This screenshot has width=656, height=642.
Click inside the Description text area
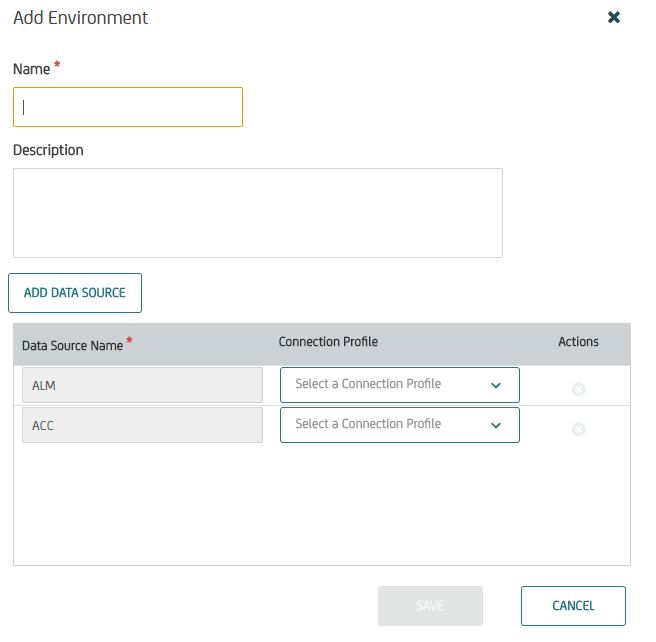[258, 213]
